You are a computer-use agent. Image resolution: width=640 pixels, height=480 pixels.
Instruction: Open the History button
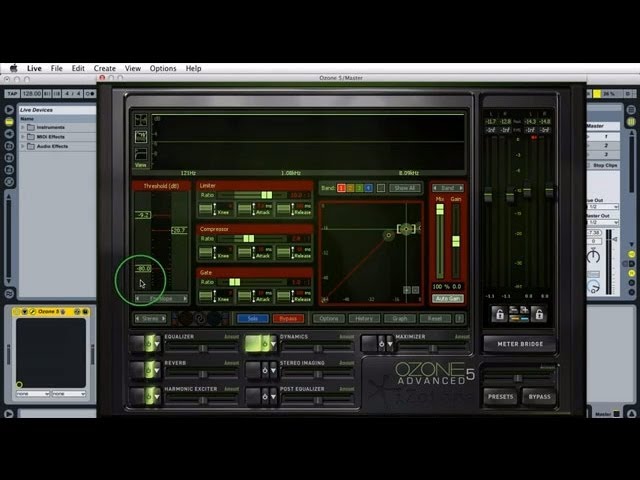click(364, 318)
